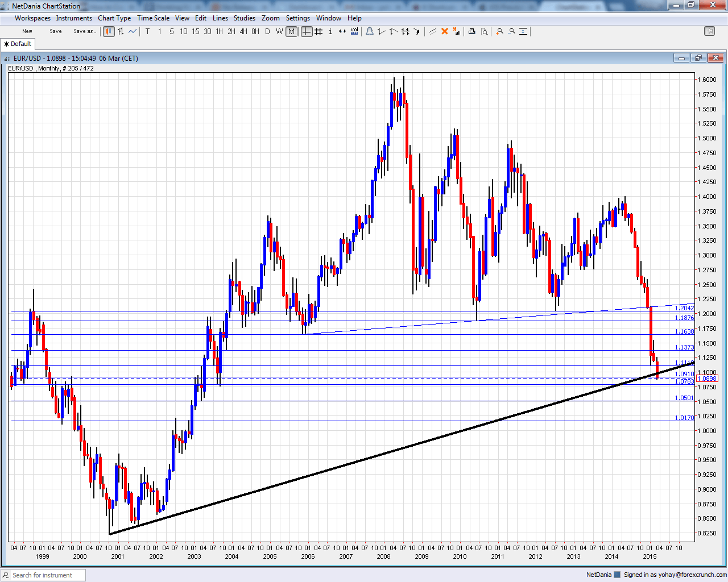
Task: Click the orange X delete icon
Action: [x=445, y=31]
